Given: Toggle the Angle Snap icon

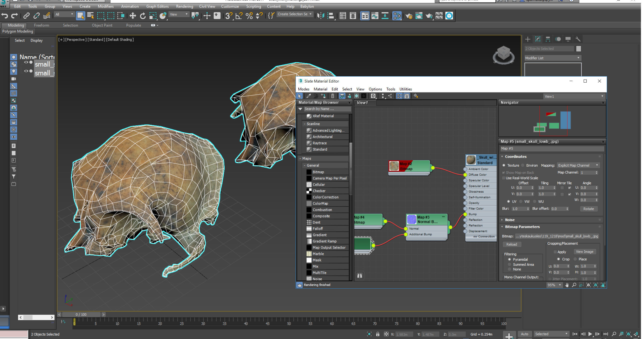Looking at the screenshot, I should click(239, 16).
